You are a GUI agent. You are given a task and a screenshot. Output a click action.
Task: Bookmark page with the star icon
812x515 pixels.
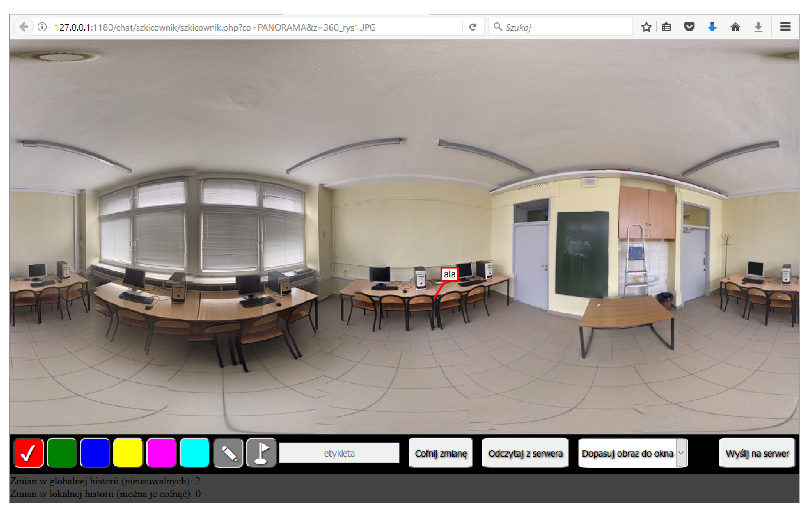click(x=646, y=27)
